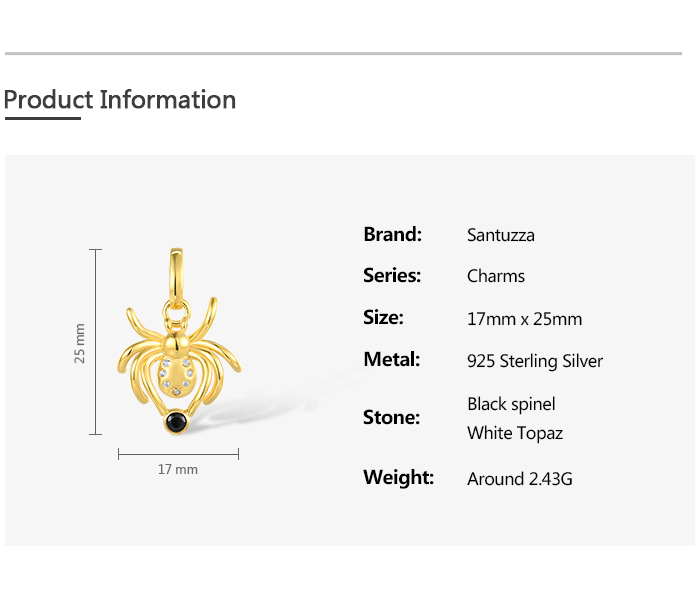Open the Charms series value

496,277
